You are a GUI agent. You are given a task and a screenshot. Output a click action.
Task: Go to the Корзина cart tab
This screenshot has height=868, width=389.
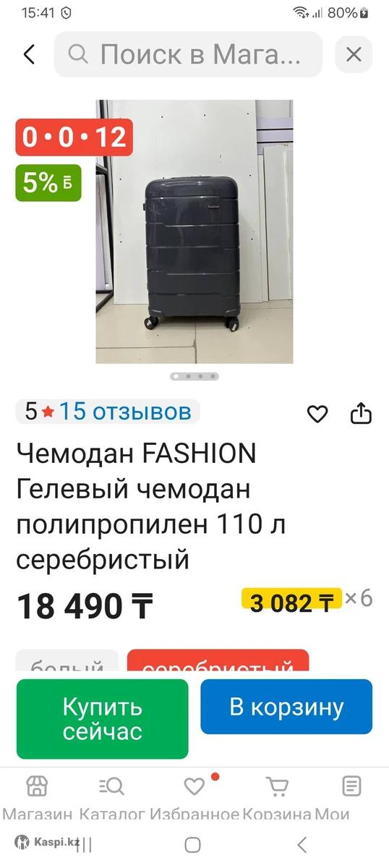(277, 797)
